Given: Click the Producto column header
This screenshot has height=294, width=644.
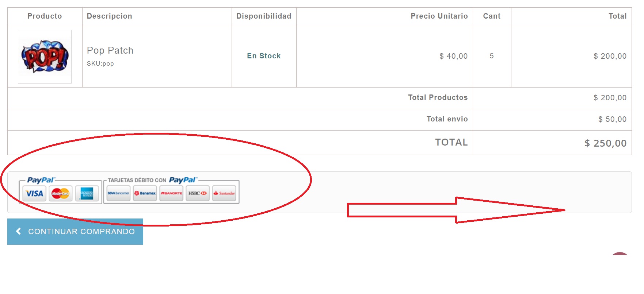Looking at the screenshot, I should click(x=45, y=16).
